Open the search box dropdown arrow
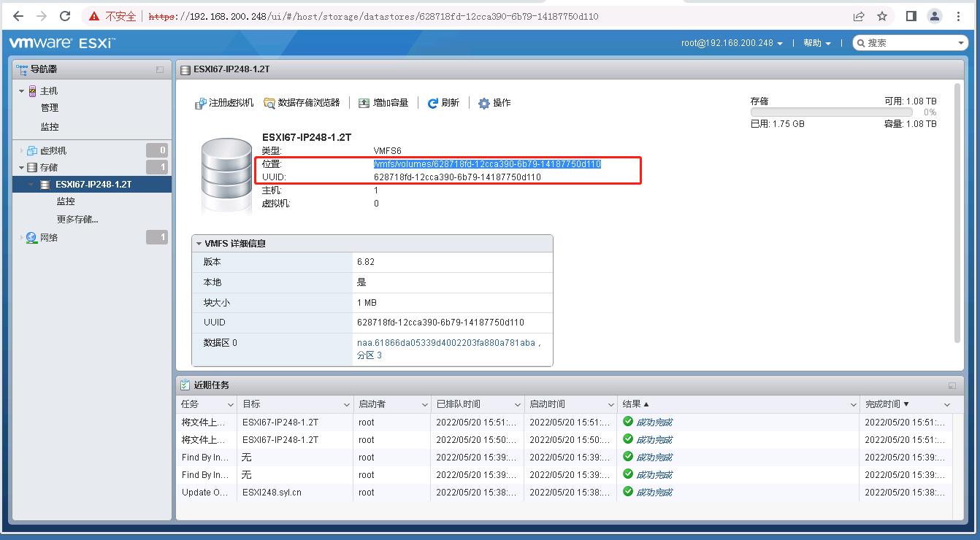Screen dimensions: 980x540 pos(962,43)
